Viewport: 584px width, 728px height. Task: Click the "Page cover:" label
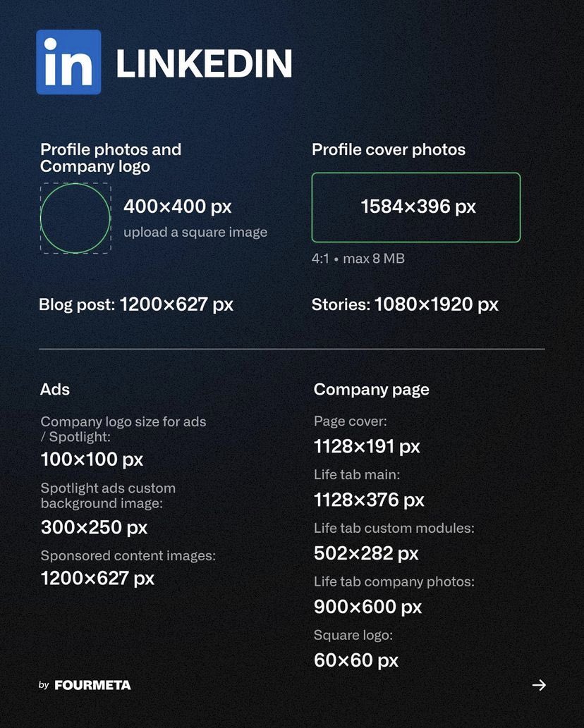351,421
